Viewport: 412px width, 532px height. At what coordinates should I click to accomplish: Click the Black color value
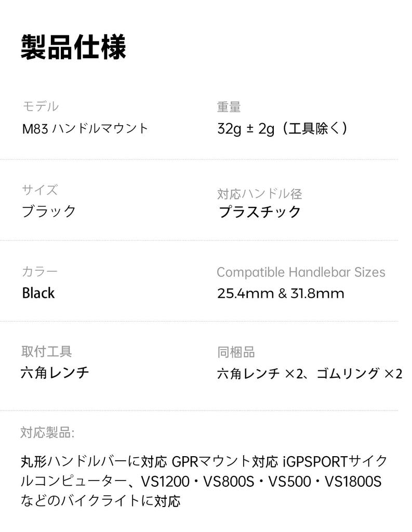(x=38, y=293)
